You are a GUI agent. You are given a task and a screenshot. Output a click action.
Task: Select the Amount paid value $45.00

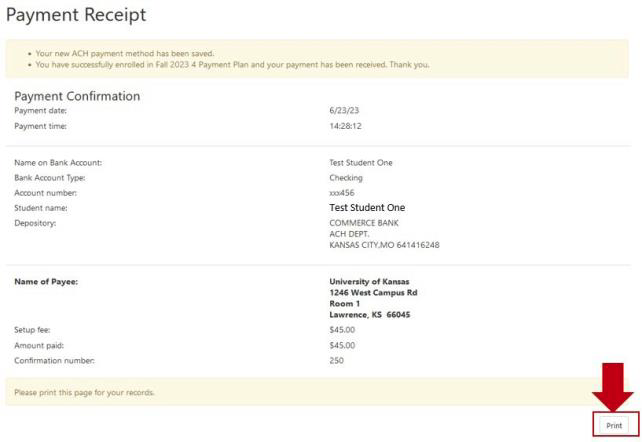tap(342, 345)
